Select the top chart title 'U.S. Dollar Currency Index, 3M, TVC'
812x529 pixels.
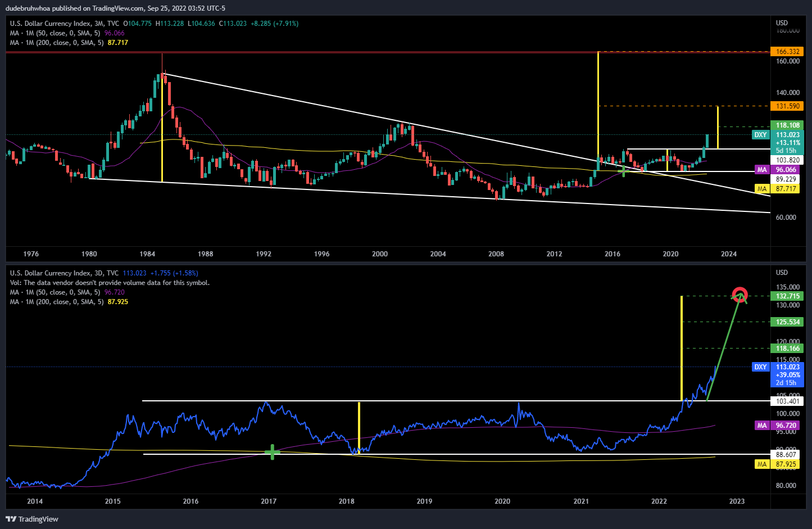click(65, 24)
